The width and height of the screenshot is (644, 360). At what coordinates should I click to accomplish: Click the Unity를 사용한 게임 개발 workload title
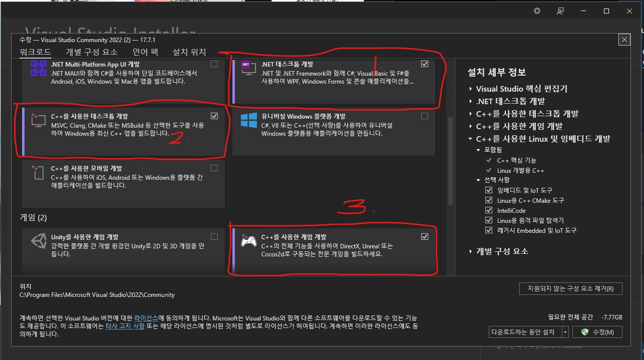[x=85, y=237]
